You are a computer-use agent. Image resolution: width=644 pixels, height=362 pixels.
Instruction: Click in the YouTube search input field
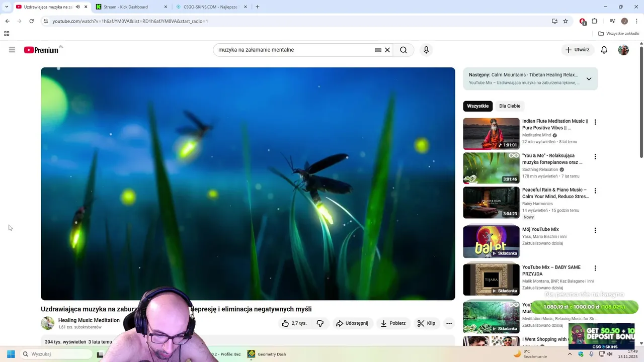295,50
